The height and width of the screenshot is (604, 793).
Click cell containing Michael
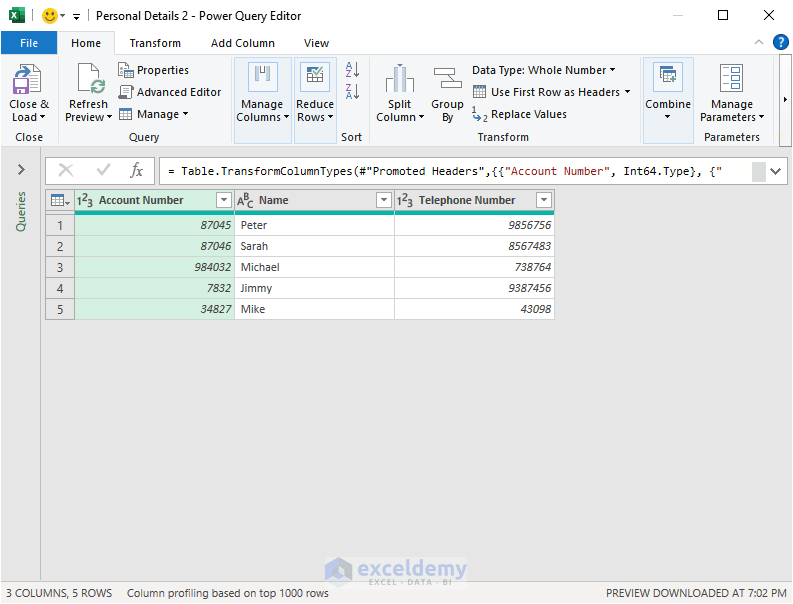(314, 267)
